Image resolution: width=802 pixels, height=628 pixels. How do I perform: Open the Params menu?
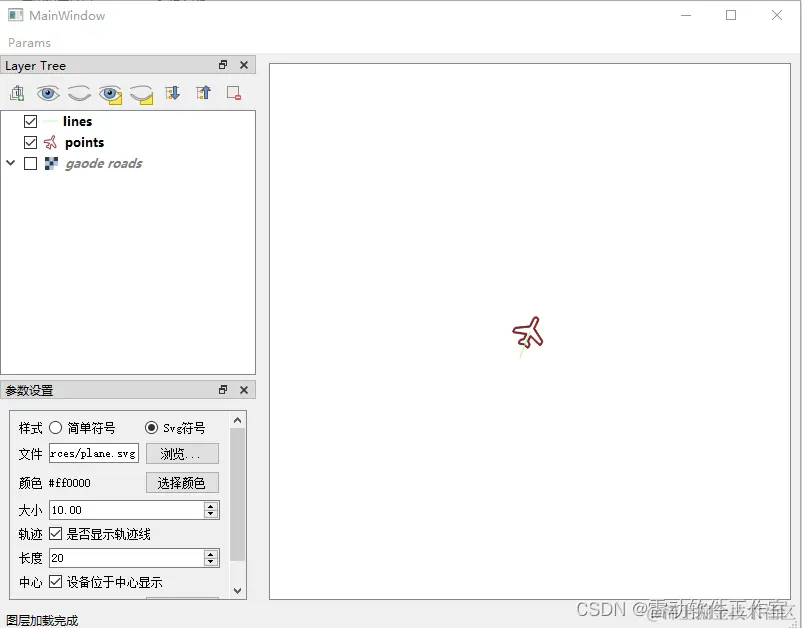(x=29, y=42)
